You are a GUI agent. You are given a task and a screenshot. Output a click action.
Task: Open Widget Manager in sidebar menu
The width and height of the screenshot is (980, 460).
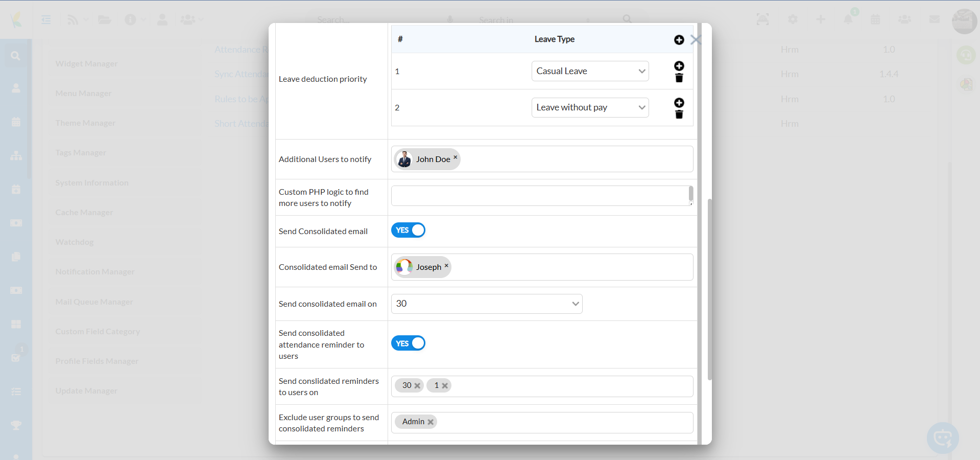click(x=86, y=64)
